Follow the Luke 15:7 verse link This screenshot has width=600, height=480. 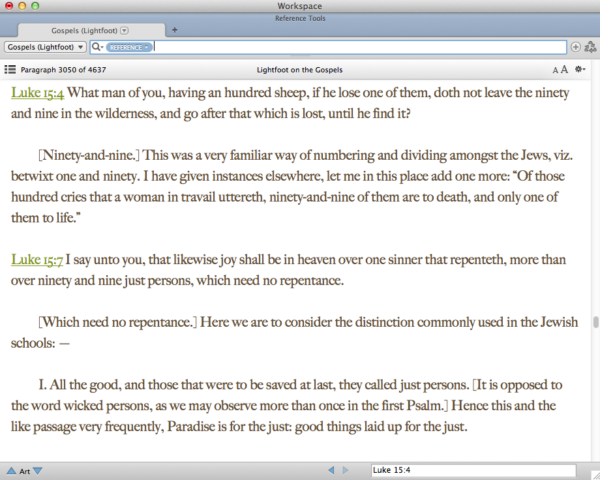pyautogui.click(x=37, y=260)
